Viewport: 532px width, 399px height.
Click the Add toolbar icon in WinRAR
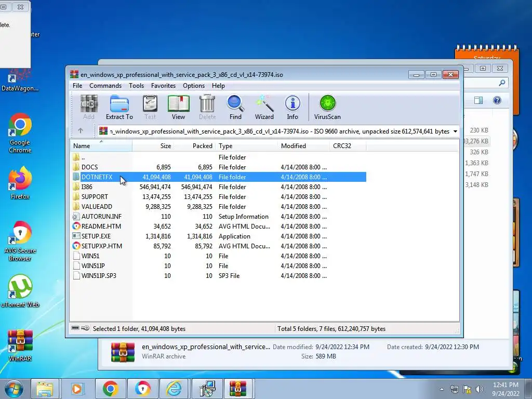point(88,107)
